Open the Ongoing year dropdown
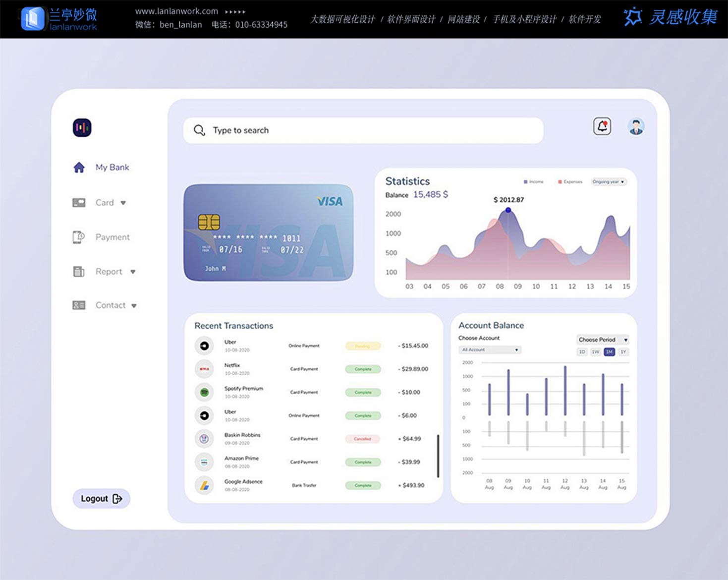 608,182
